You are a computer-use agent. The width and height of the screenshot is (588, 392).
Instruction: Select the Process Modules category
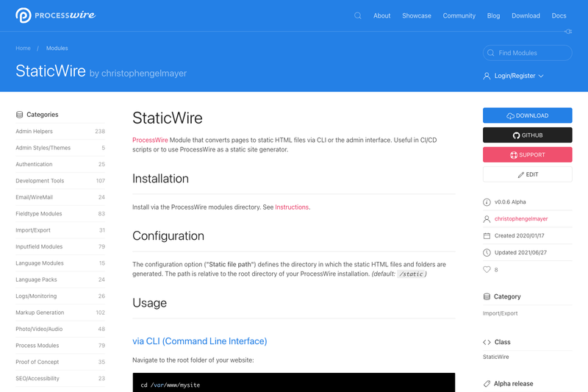pyautogui.click(x=60, y=346)
